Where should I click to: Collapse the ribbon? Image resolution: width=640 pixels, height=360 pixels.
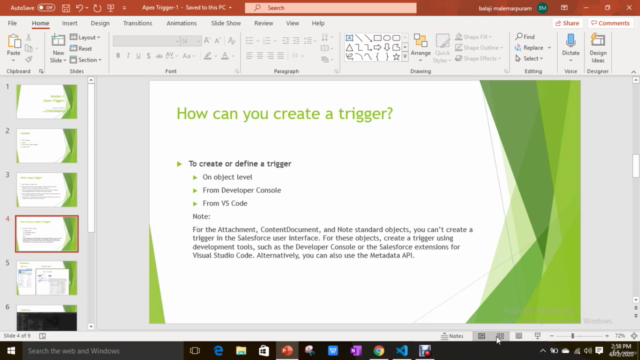[633, 72]
